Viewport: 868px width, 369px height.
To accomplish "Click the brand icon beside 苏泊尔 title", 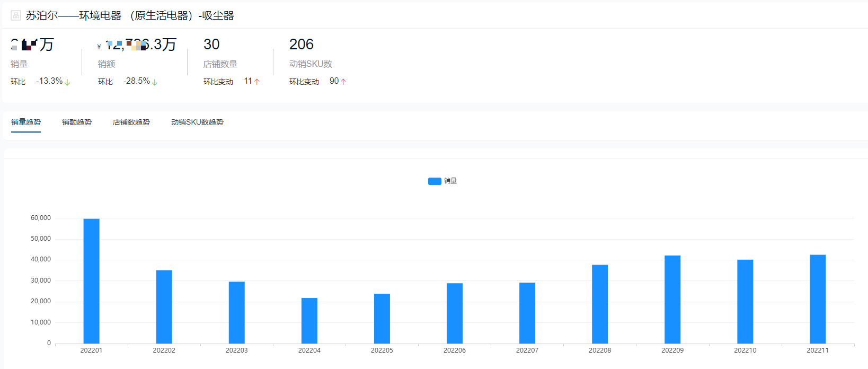I will click(16, 15).
